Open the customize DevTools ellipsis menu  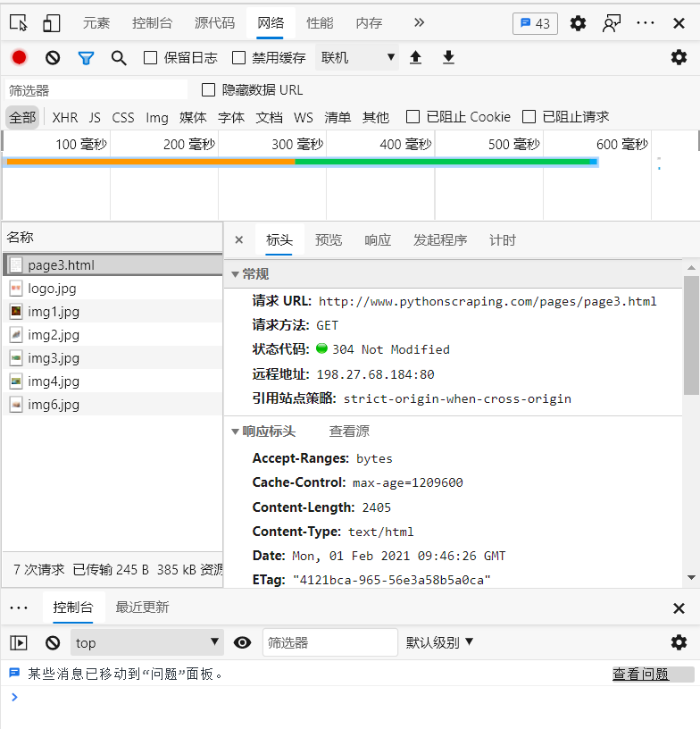click(646, 23)
